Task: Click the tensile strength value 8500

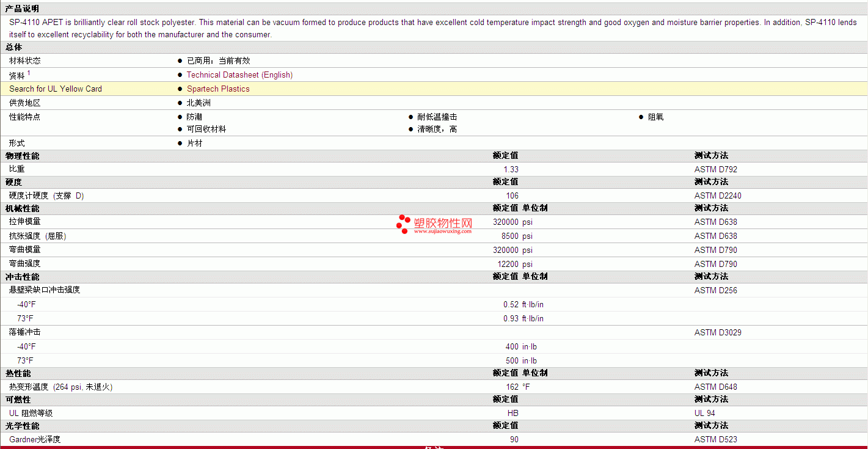Action: click(x=510, y=236)
